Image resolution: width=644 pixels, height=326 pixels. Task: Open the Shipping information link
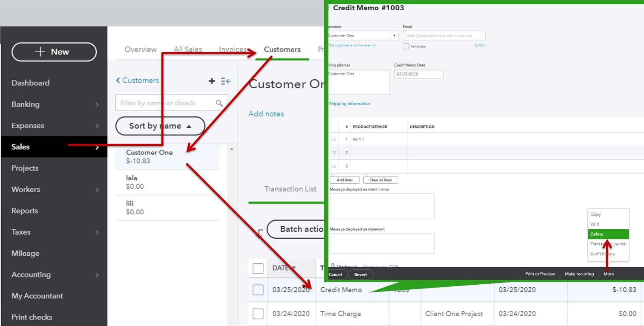[x=349, y=104]
